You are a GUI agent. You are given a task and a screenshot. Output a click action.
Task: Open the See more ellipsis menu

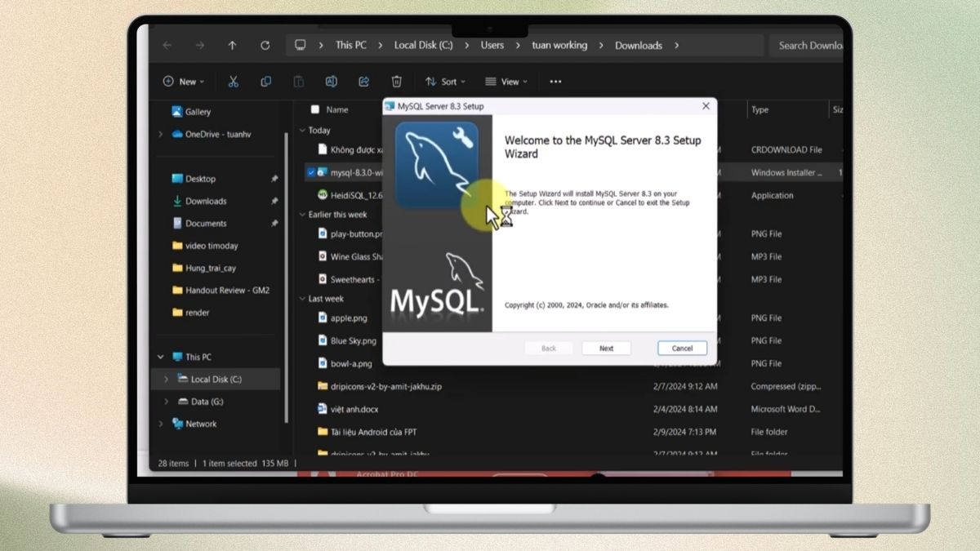[x=555, y=82]
